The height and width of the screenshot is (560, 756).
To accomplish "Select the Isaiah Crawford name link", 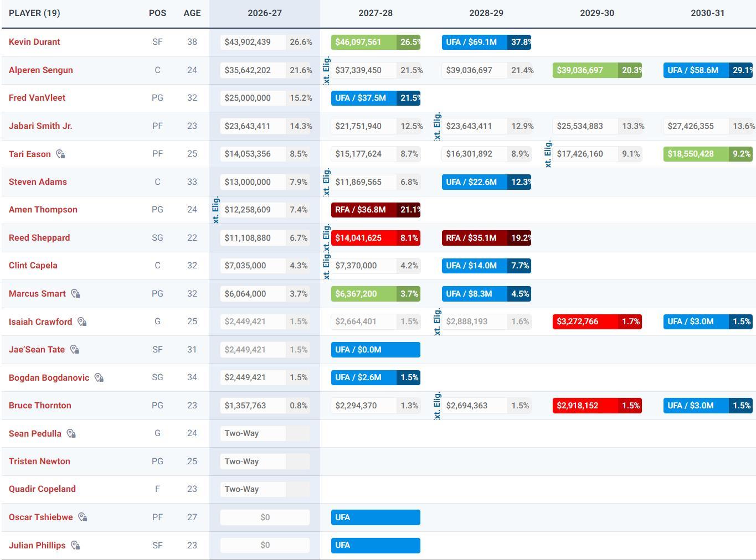I will [40, 322].
